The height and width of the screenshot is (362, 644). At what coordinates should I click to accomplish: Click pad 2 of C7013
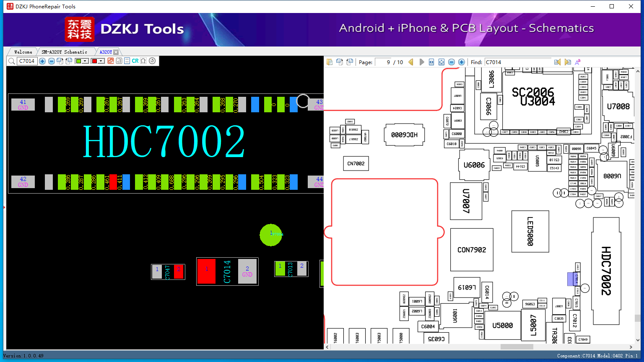pyautogui.click(x=302, y=269)
